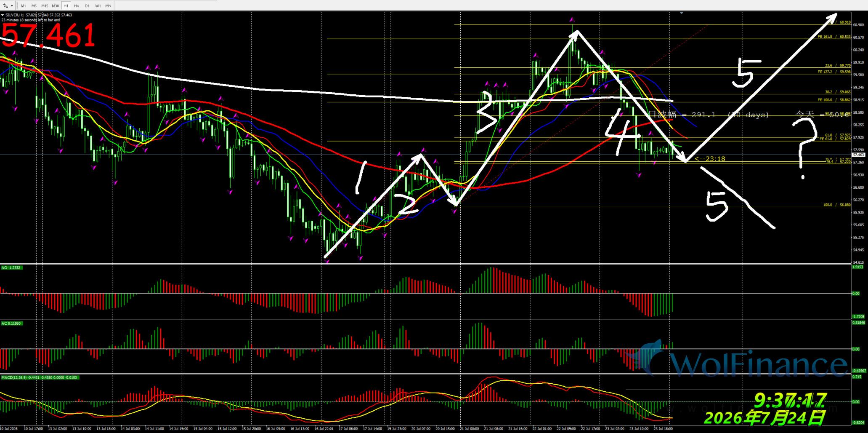Click the current price tag 57.463 on scale

coord(858,155)
